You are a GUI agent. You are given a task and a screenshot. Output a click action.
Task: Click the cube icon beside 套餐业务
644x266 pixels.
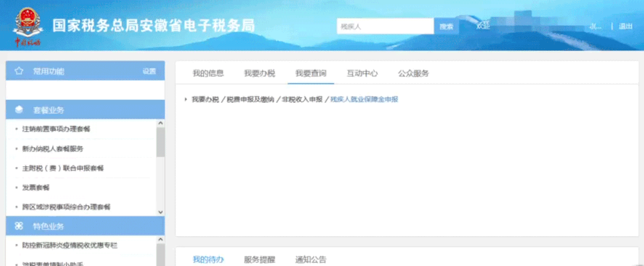(19, 110)
